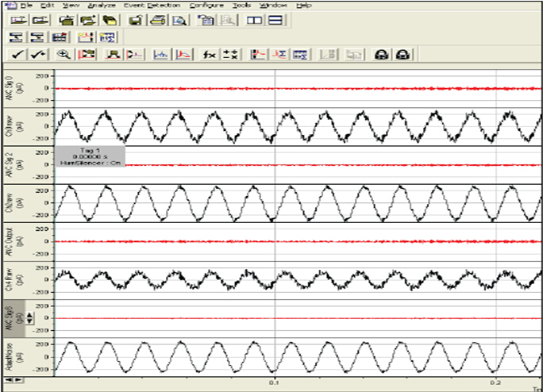Switch to side-by-side window tile layout
The image size is (543, 392).
click(x=255, y=20)
